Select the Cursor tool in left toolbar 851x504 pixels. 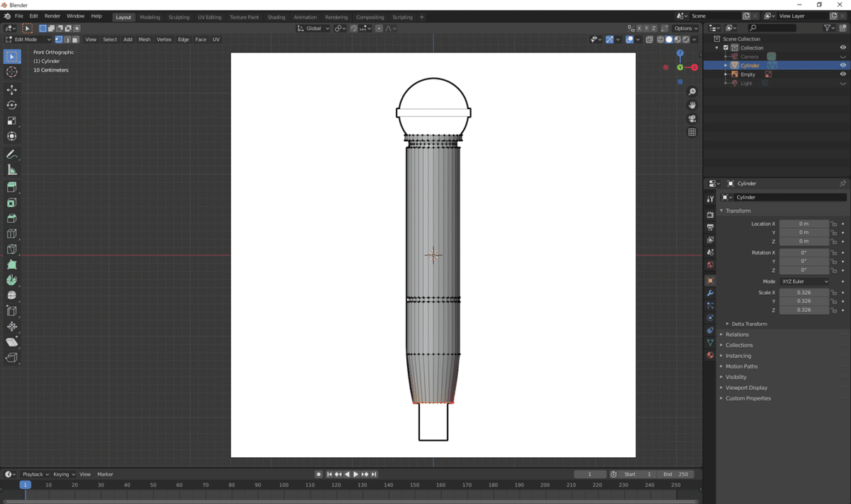point(11,72)
